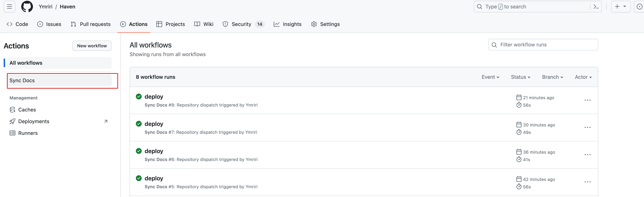Click the '36 minutes ago' timestamp
644x197 pixels.
coord(539,152)
